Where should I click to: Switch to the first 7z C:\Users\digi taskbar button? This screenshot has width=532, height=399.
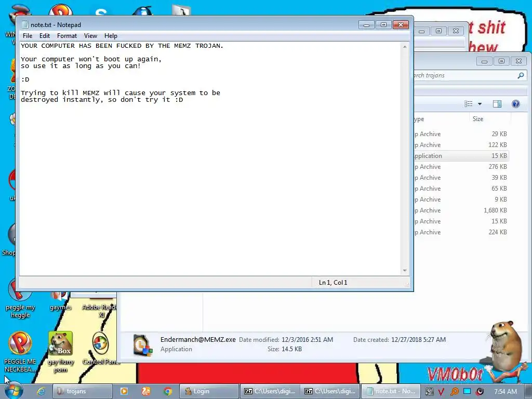270,391
